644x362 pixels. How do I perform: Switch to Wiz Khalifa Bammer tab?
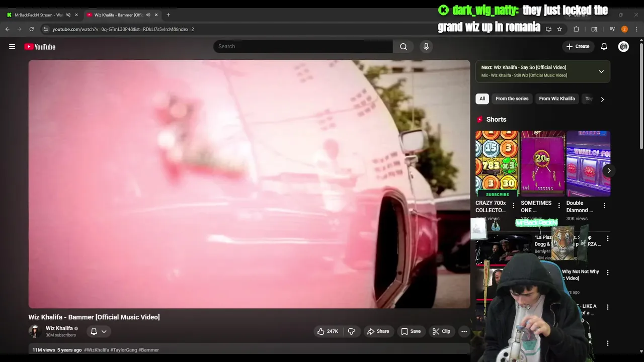point(119,15)
